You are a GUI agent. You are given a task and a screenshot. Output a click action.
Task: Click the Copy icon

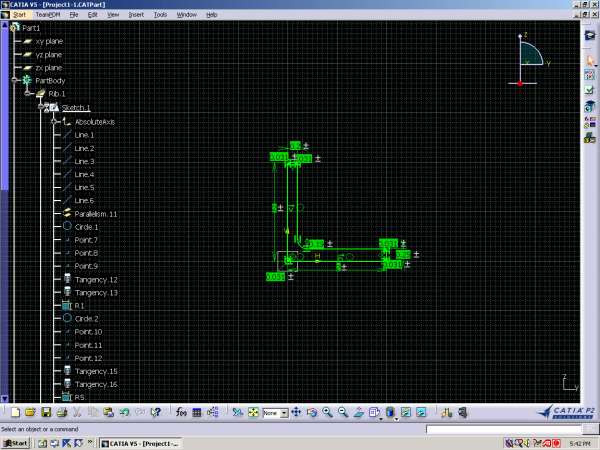[x=93, y=412]
